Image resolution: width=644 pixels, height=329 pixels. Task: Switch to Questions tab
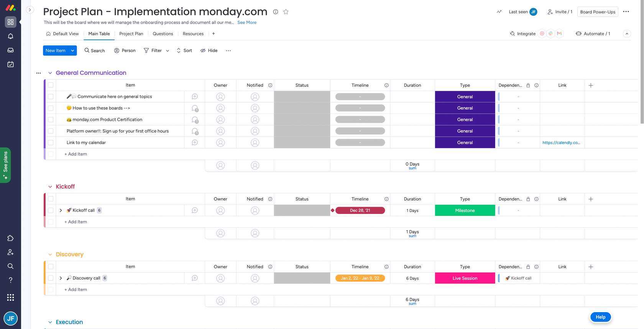[x=163, y=34]
